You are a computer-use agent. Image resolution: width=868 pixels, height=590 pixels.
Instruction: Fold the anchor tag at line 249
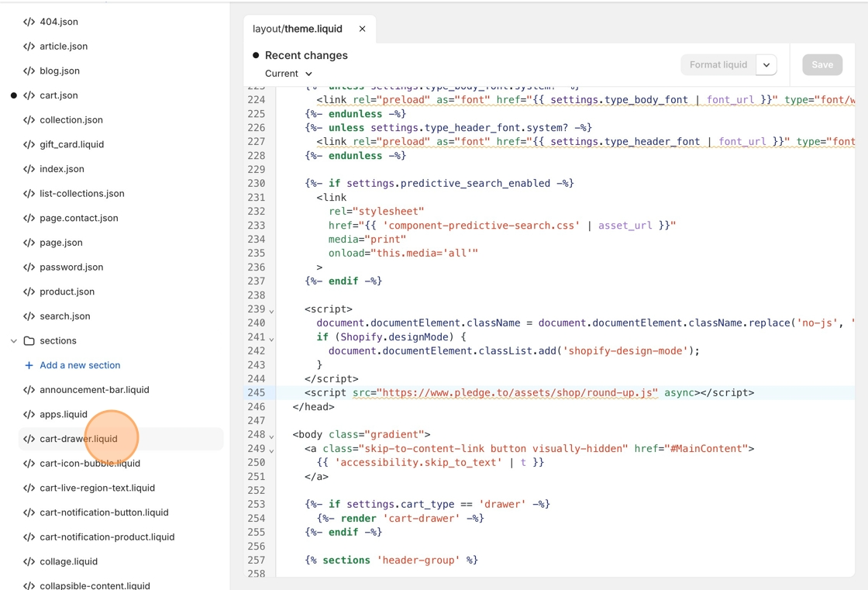click(271, 450)
